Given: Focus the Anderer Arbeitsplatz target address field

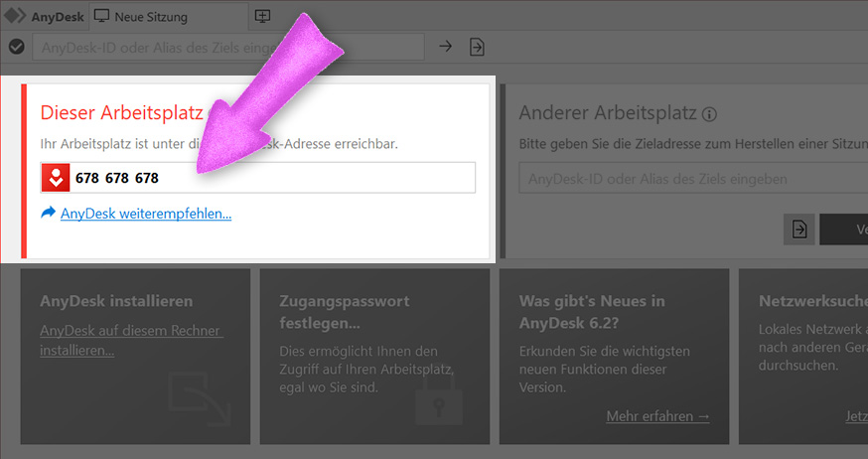Looking at the screenshot, I should click(x=693, y=179).
